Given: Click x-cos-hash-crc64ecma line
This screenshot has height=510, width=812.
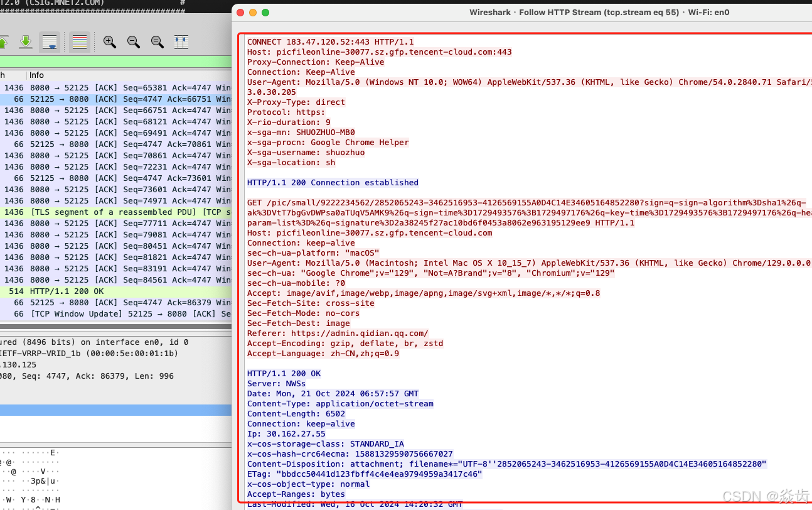Looking at the screenshot, I should click(x=350, y=454).
